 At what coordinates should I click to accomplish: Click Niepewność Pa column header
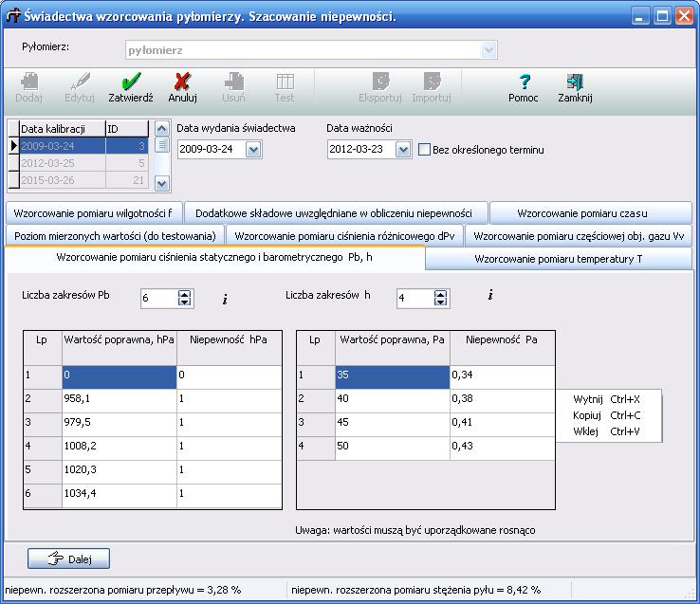[502, 348]
